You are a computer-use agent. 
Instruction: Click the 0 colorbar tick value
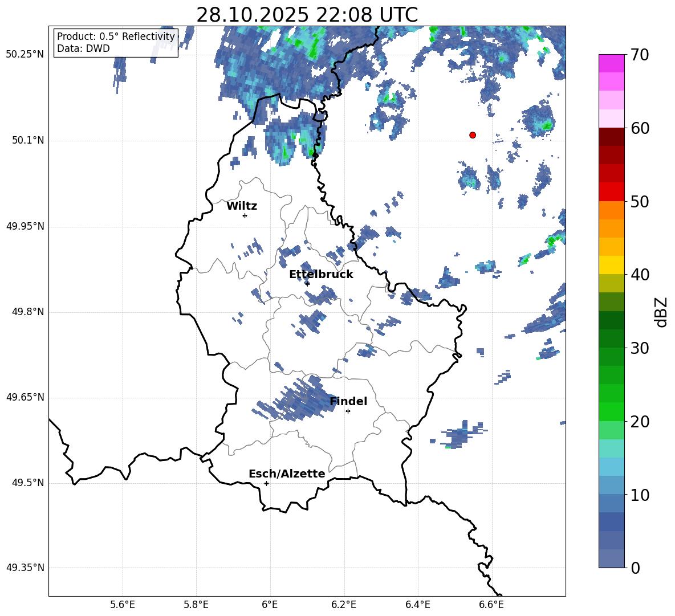point(636,568)
